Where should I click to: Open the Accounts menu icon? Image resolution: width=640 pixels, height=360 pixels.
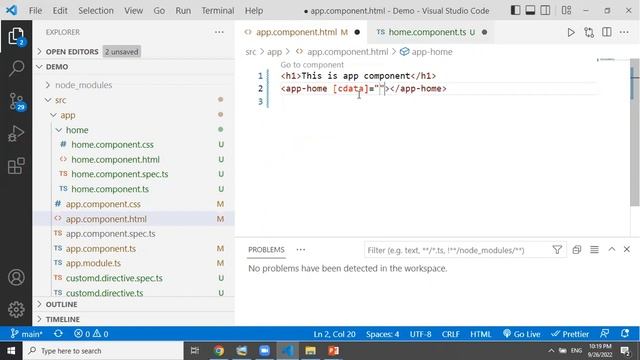pos(16,278)
